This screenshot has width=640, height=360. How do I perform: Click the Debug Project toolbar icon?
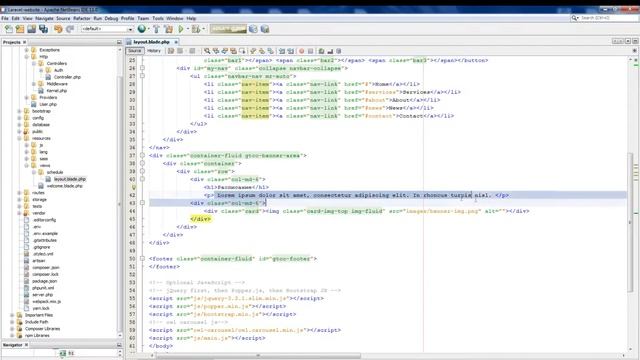[x=196, y=29]
